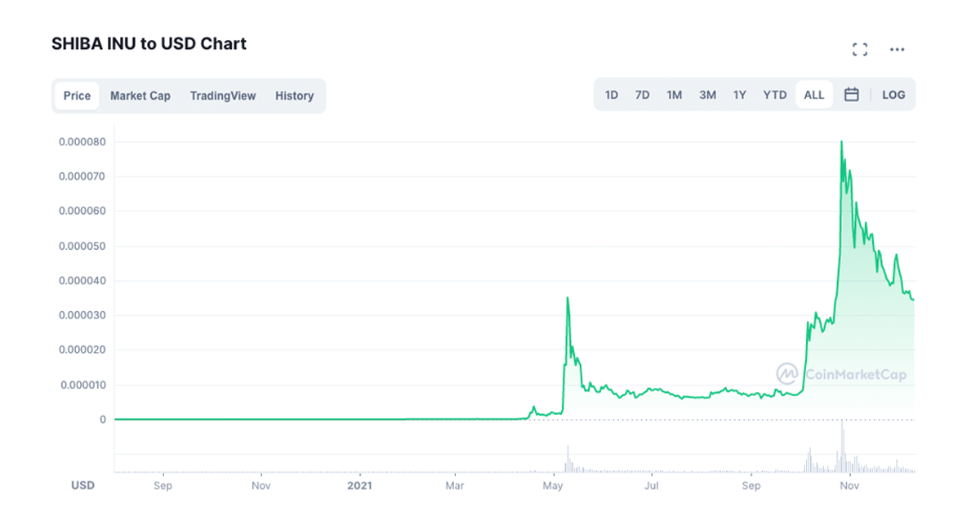Select the 7D time range
The width and height of the screenshot is (980, 521).
(643, 95)
